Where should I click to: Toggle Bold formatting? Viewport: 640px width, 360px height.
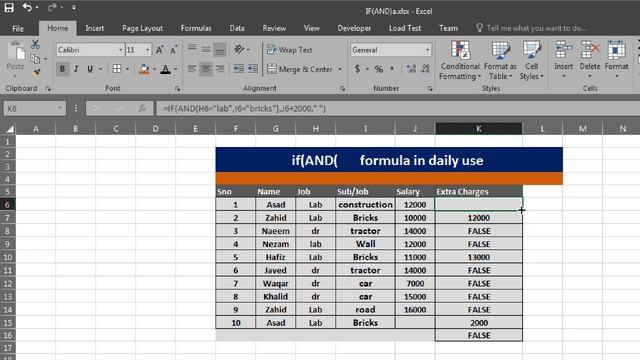[x=62, y=69]
